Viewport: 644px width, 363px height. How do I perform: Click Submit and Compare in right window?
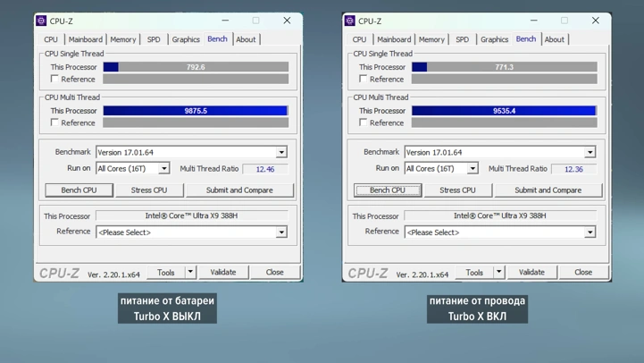click(548, 190)
